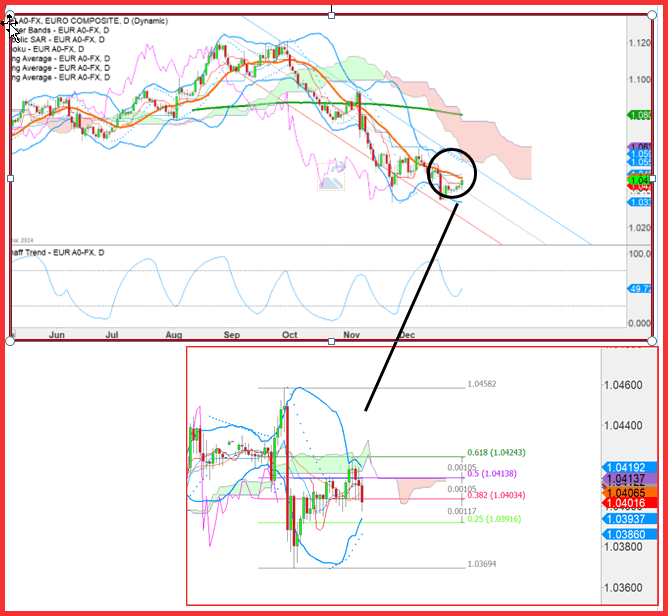Click the orange 1.04065 price tag
Image resolution: width=668 pixels, height=616 pixels.
click(x=630, y=493)
